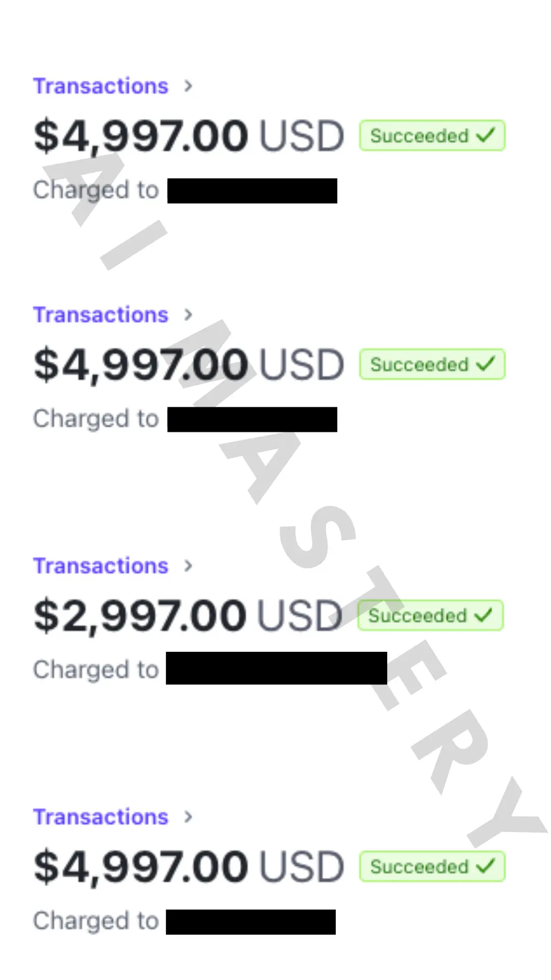Click the bottom-most Transactions breadcrumb link
This screenshot has width=551, height=980.
coord(101,817)
